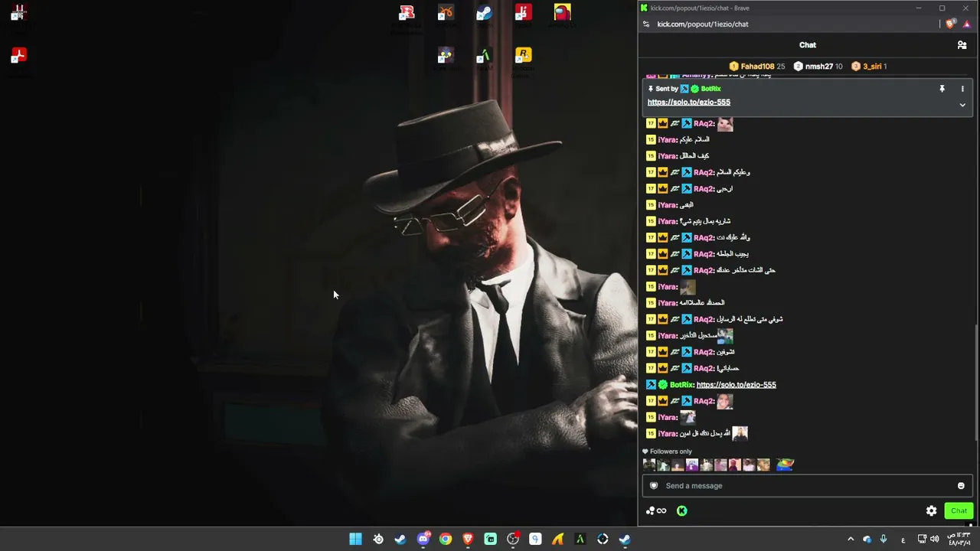
Task: Open the green A app in taskbar
Action: [580, 540]
